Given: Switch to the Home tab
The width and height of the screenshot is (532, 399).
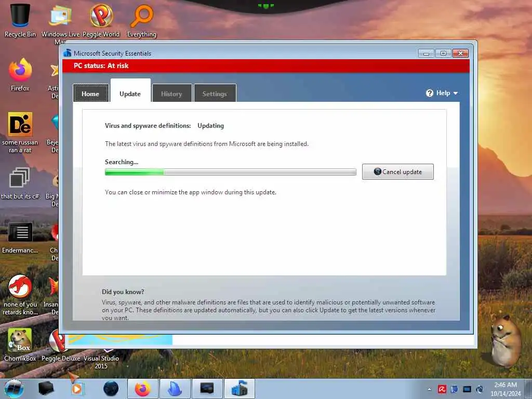Looking at the screenshot, I should (x=90, y=93).
